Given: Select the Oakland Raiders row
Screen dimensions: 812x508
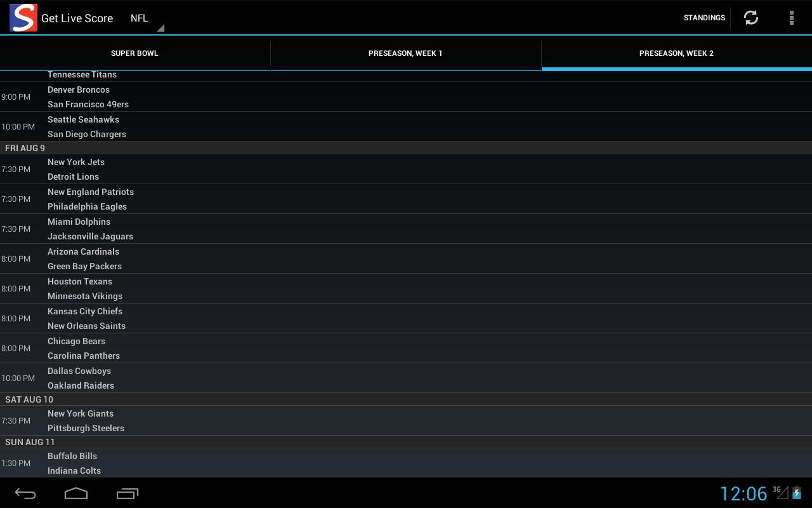Looking at the screenshot, I should point(81,385).
